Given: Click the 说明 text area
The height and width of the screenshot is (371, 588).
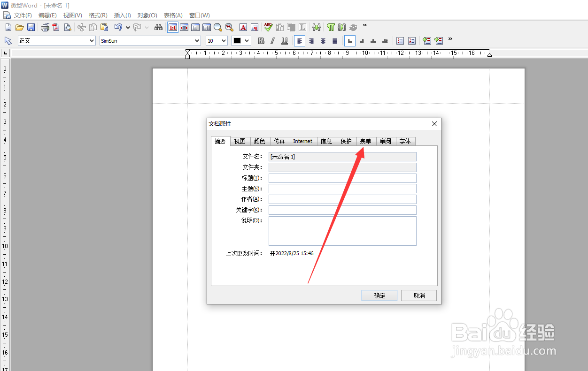Looking at the screenshot, I should [x=342, y=231].
